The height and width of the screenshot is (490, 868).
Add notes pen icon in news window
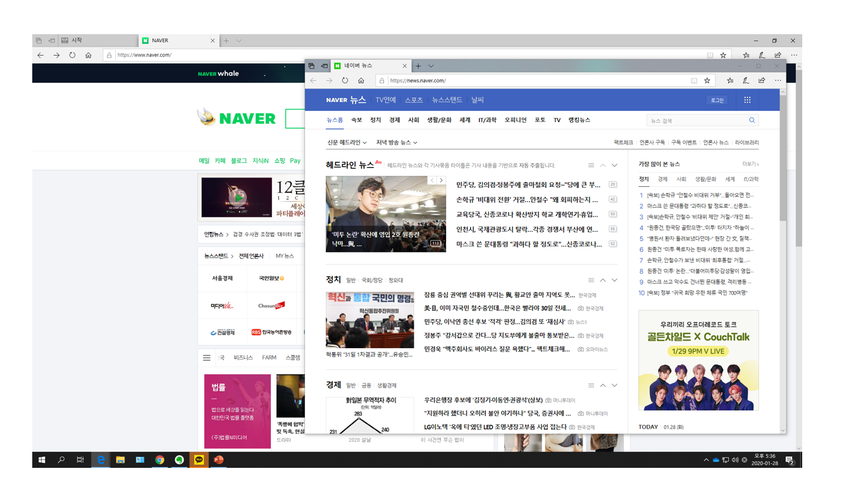coord(746,80)
